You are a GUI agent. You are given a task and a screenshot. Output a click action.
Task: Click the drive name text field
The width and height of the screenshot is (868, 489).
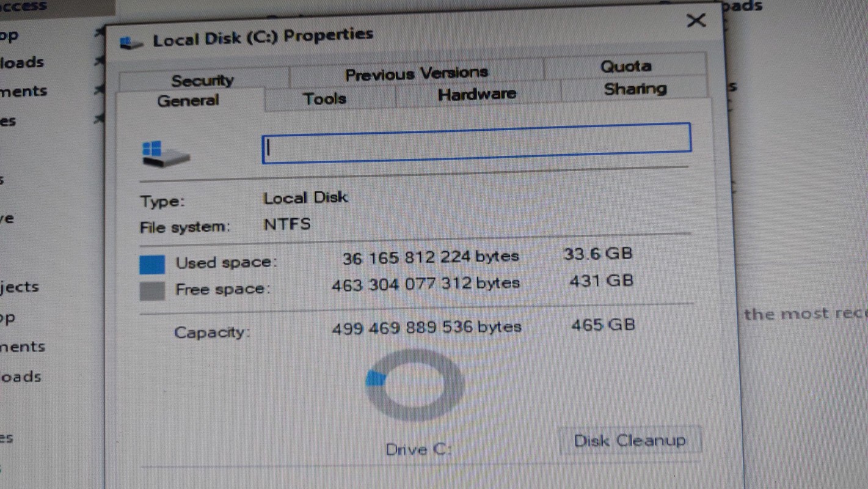click(476, 144)
